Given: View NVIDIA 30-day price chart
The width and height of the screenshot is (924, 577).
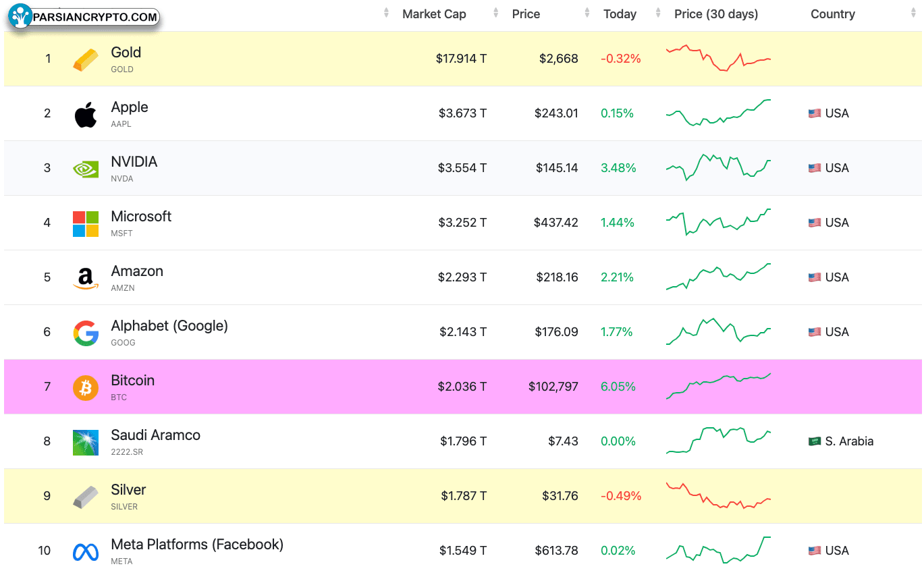Looking at the screenshot, I should 718,167.
